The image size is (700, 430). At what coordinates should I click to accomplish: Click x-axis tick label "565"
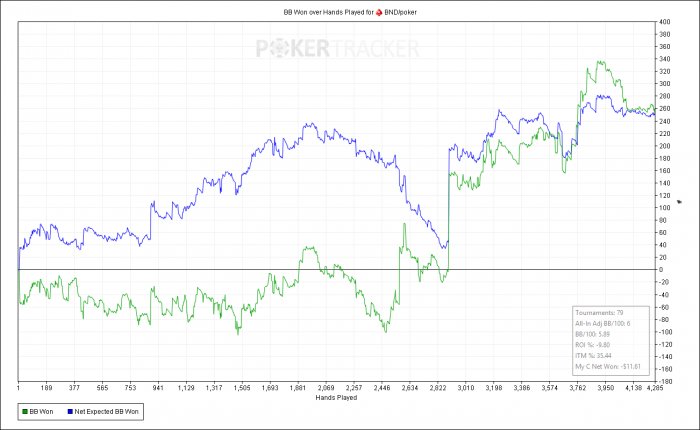tap(102, 388)
